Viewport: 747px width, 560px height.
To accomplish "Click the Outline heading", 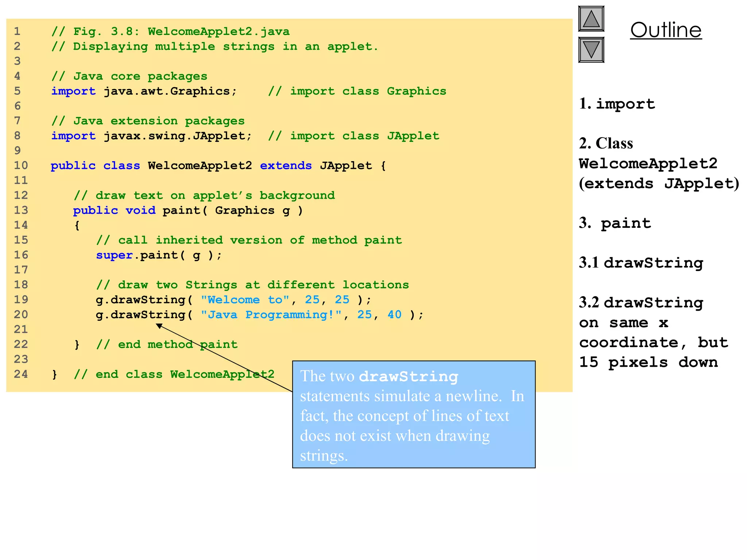I will coord(666,30).
